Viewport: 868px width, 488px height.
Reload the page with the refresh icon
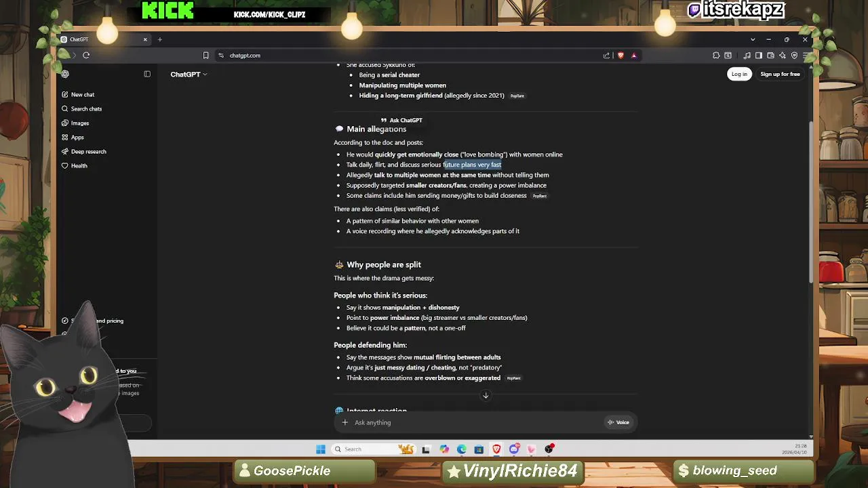[x=86, y=56]
